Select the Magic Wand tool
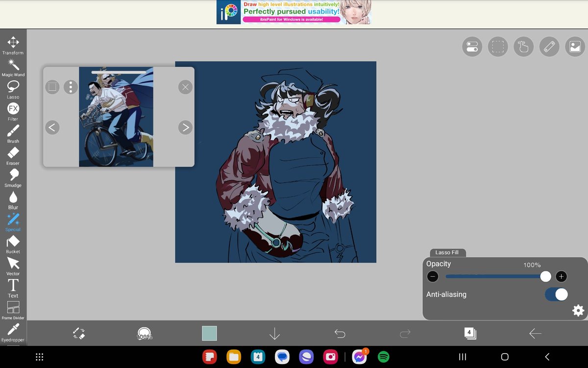Screen dimensions: 588x368 (13, 68)
